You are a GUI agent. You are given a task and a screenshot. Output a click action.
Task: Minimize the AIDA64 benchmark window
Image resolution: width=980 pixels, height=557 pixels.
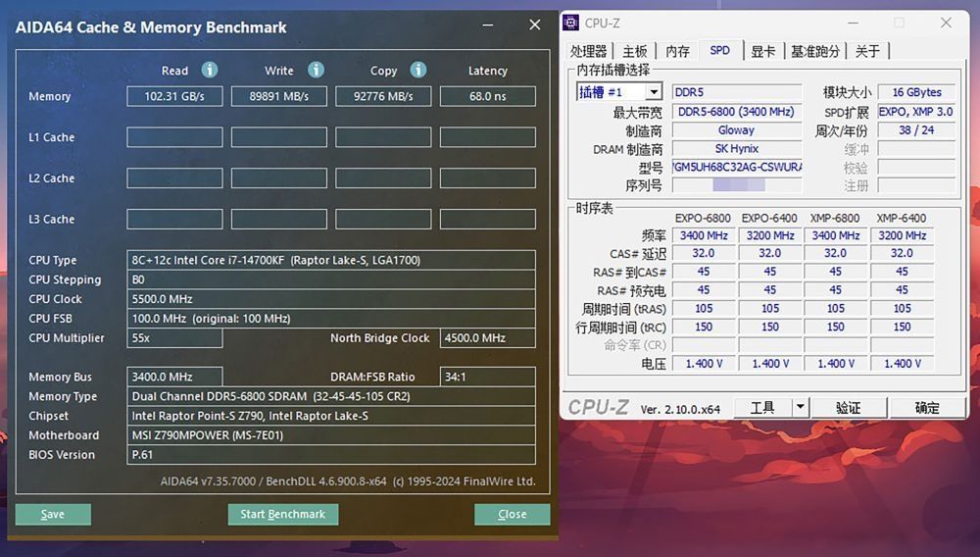coord(488,25)
